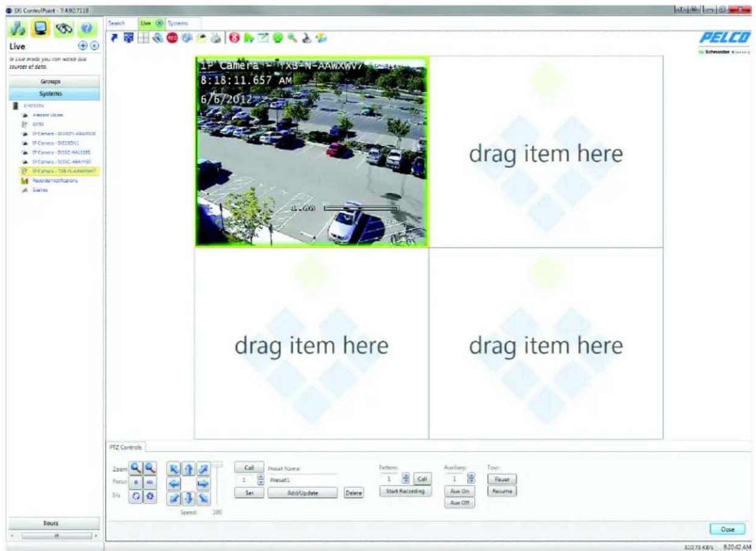The height and width of the screenshot is (551, 756).
Task: Select the PTZ Controls tab
Action: coord(127,447)
